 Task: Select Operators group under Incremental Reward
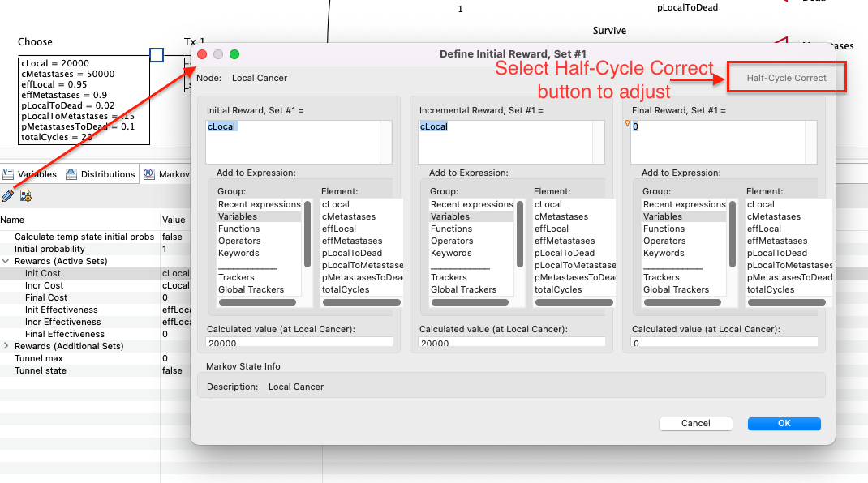coord(451,241)
